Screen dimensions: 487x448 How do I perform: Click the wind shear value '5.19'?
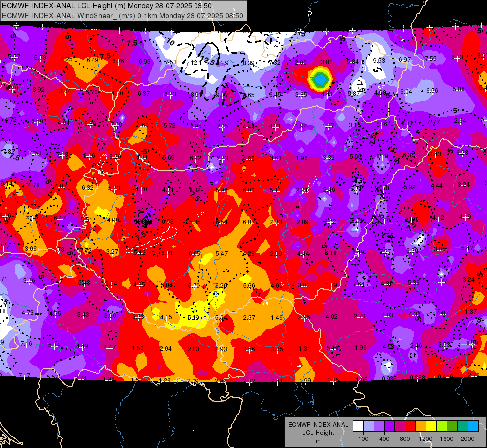click(x=193, y=318)
